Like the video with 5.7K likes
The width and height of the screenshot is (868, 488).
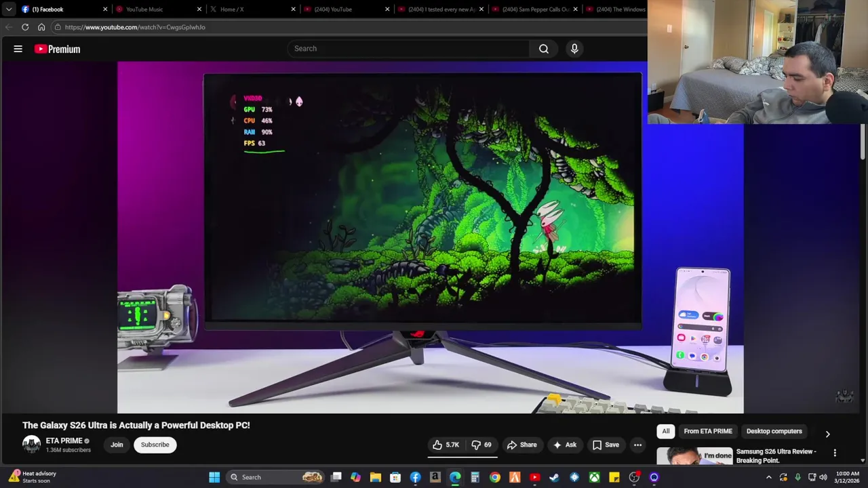[x=446, y=445]
